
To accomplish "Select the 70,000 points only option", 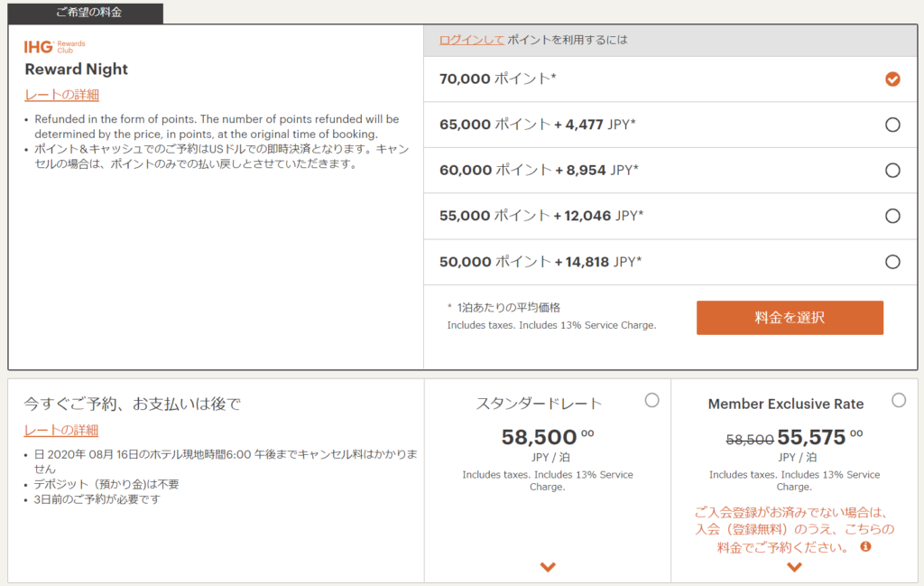I will click(x=892, y=79).
